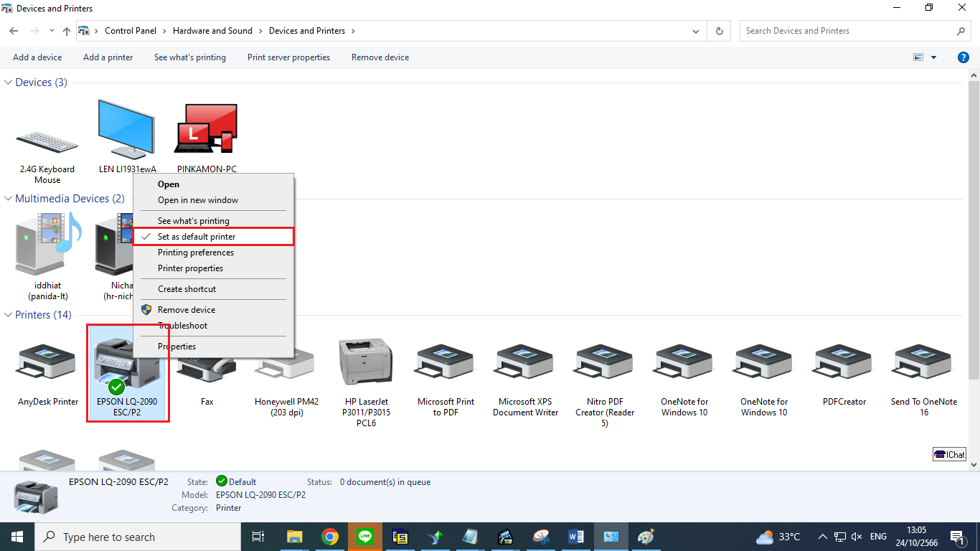Screen dimensions: 980x551
Task: Open Google Chrome from the taskbar
Action: pyautogui.click(x=330, y=537)
